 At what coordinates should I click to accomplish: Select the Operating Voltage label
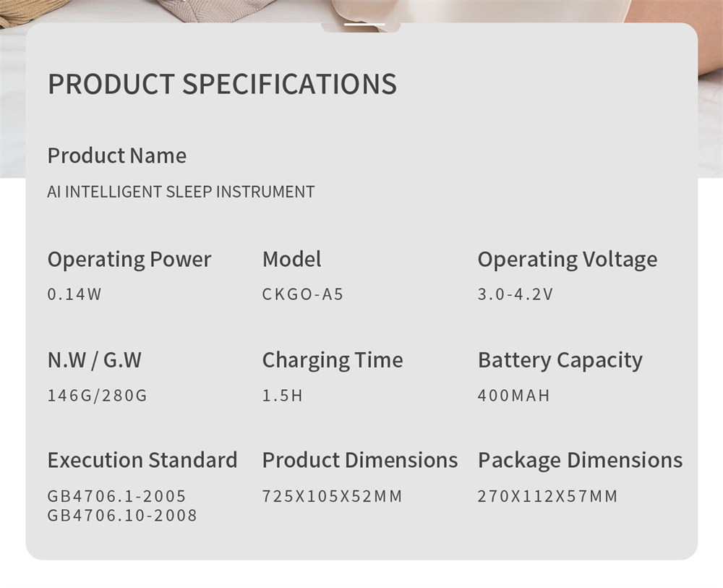567,259
